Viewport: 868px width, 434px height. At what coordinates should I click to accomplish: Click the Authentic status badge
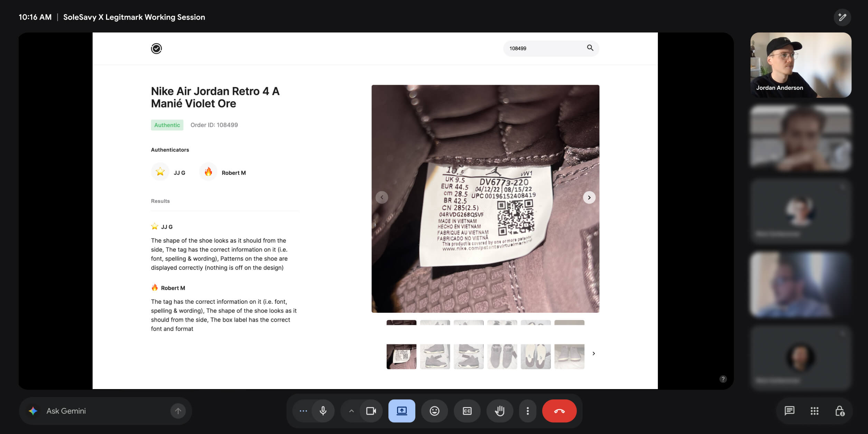tap(167, 125)
